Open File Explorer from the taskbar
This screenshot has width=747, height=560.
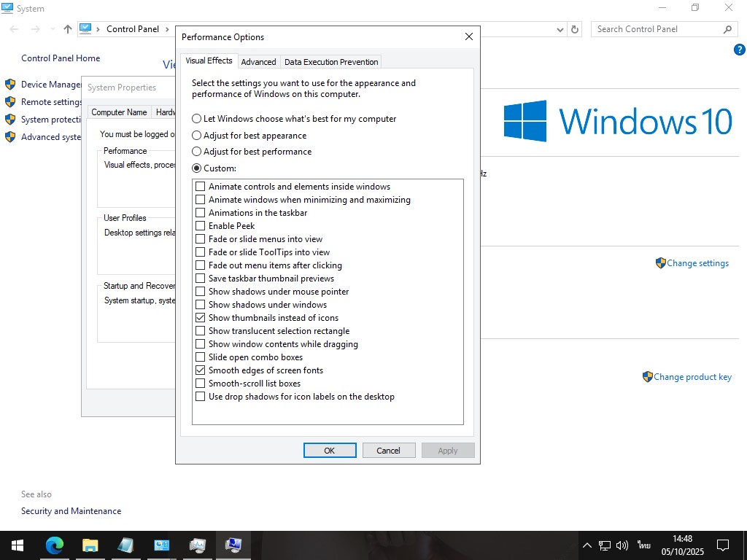pyautogui.click(x=90, y=545)
